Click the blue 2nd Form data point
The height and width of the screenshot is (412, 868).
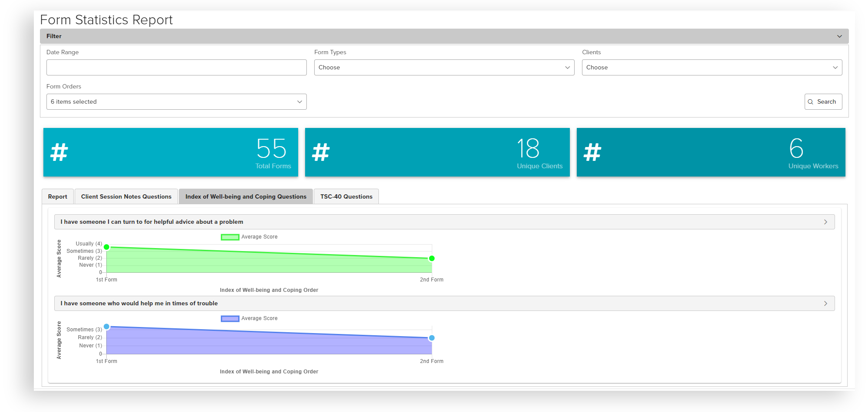[432, 338]
